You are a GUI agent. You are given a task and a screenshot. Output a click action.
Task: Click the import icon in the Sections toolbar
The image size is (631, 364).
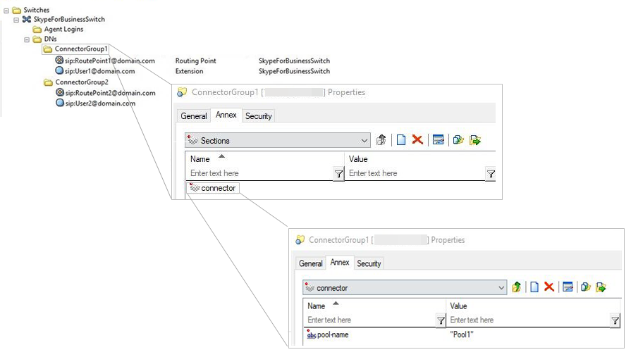click(x=458, y=140)
